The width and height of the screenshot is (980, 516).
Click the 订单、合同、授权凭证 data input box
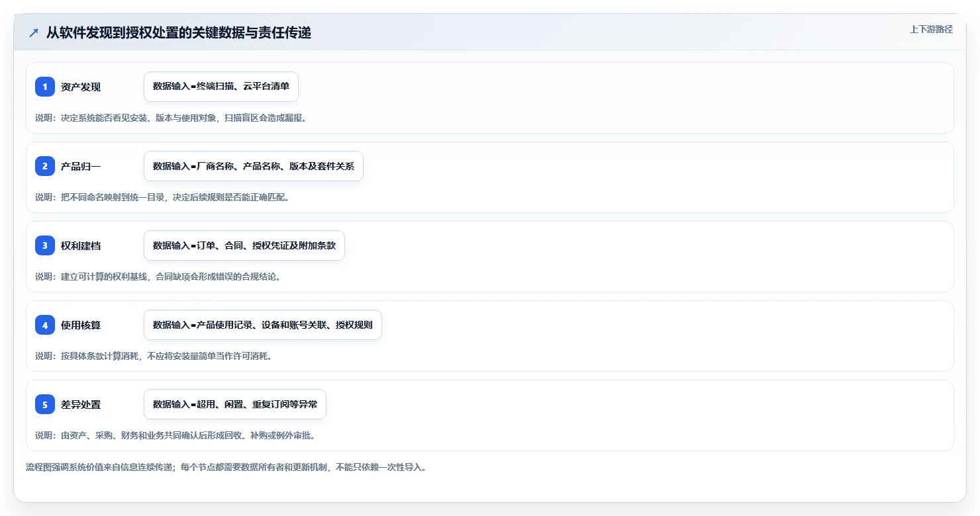coord(244,245)
